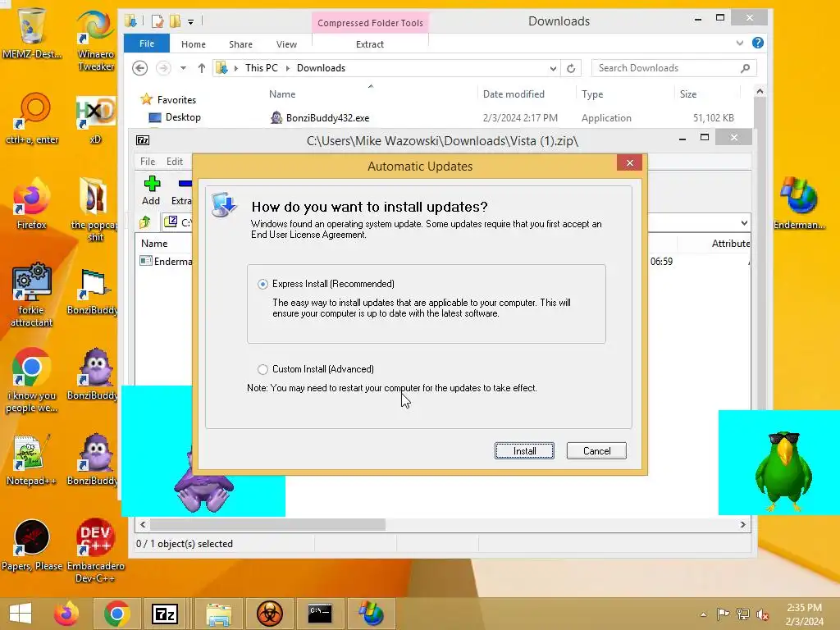Image resolution: width=840 pixels, height=630 pixels.
Task: Select Custom Install (Advanced) radio button
Action: [262, 369]
